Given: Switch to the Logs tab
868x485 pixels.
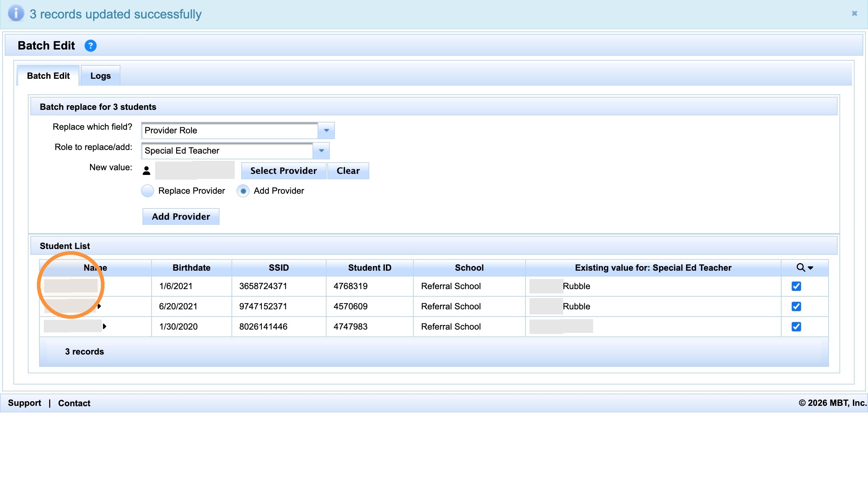Looking at the screenshot, I should point(101,76).
